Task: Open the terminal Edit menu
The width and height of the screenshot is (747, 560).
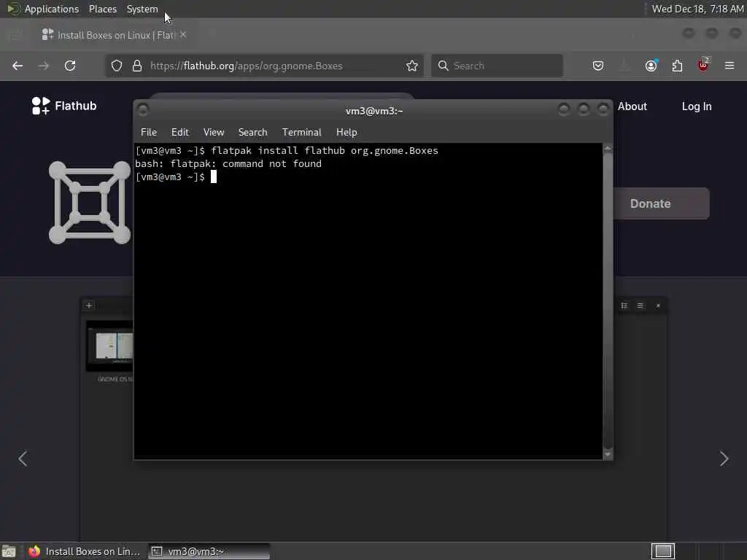Action: click(x=180, y=133)
